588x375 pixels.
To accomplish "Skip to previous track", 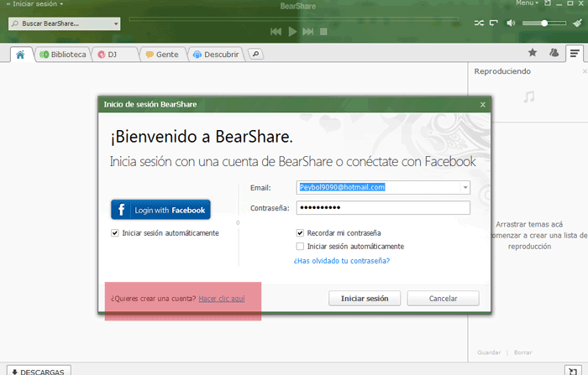I will pos(276,32).
